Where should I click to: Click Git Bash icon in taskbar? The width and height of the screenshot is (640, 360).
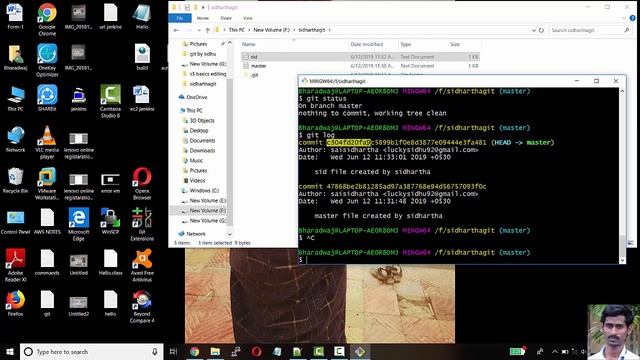[x=360, y=351]
